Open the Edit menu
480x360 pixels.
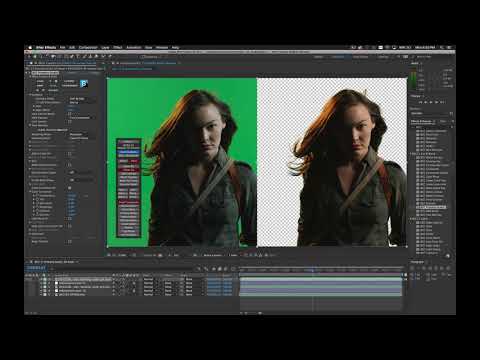pos(72,47)
